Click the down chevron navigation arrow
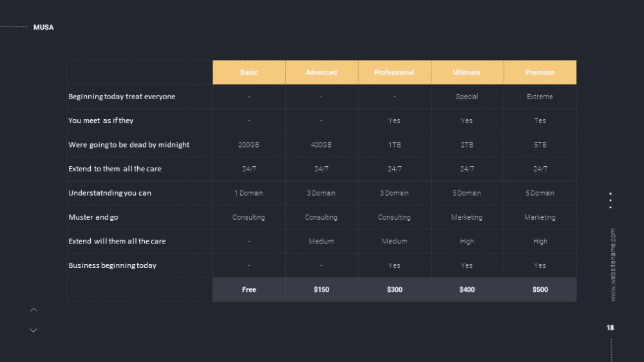 coord(33,330)
